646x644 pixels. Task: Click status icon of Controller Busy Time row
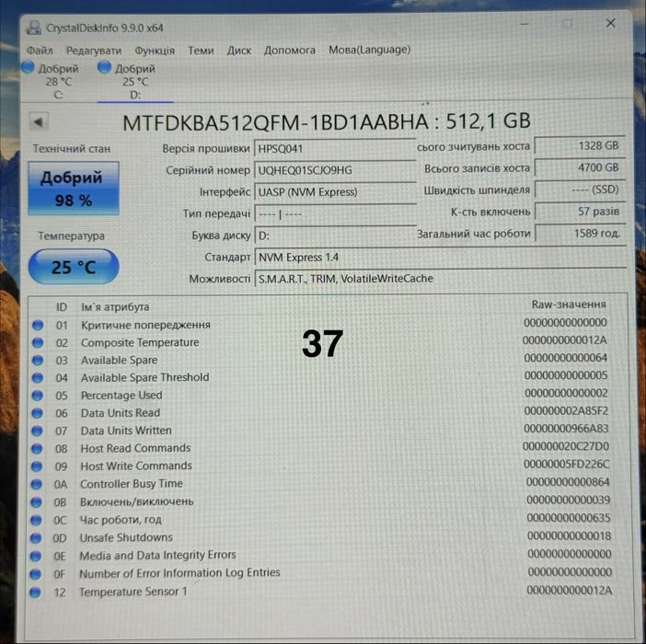tap(36, 484)
